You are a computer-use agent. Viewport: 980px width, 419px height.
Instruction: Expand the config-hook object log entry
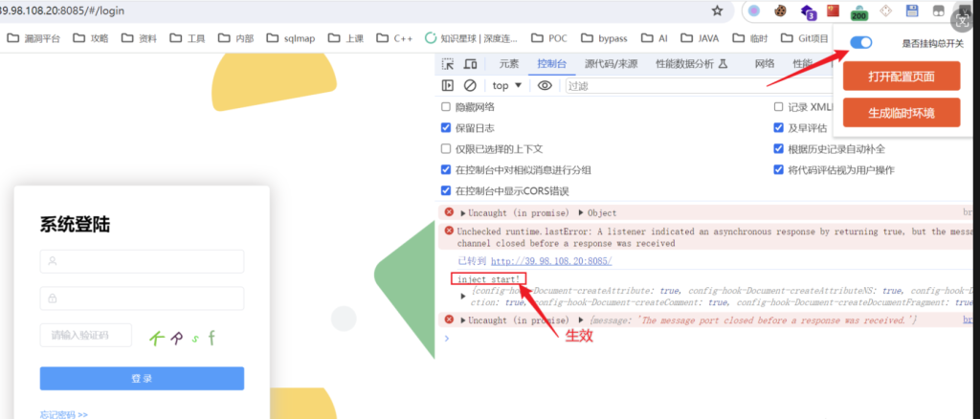464,296
